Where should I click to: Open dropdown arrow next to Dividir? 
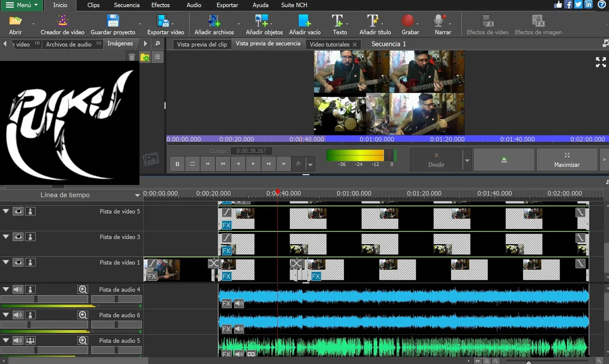coord(467,160)
